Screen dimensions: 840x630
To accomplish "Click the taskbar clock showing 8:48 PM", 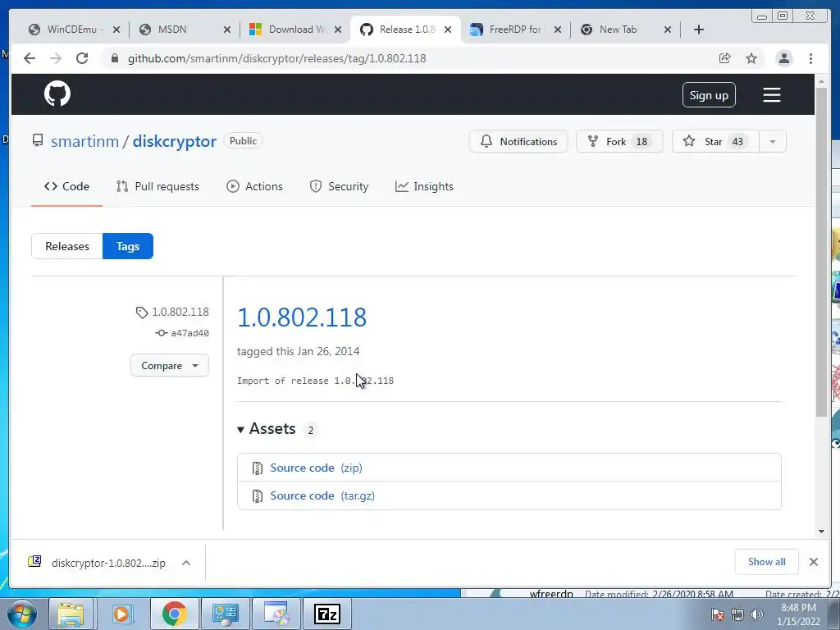I will [x=798, y=614].
